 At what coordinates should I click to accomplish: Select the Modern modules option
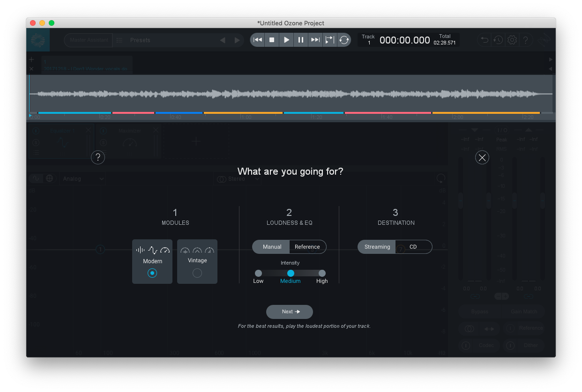pos(152,261)
